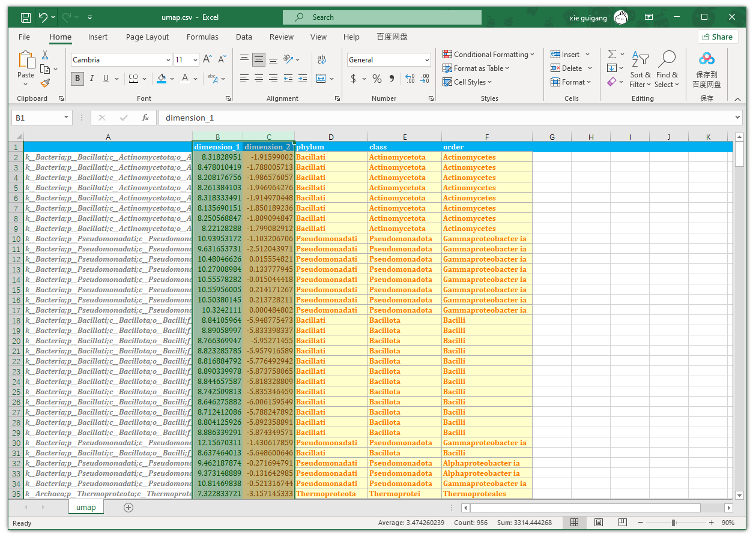Open the Formulas ribbon tab
Viewport: 756px width, 537px height.
pos(202,37)
